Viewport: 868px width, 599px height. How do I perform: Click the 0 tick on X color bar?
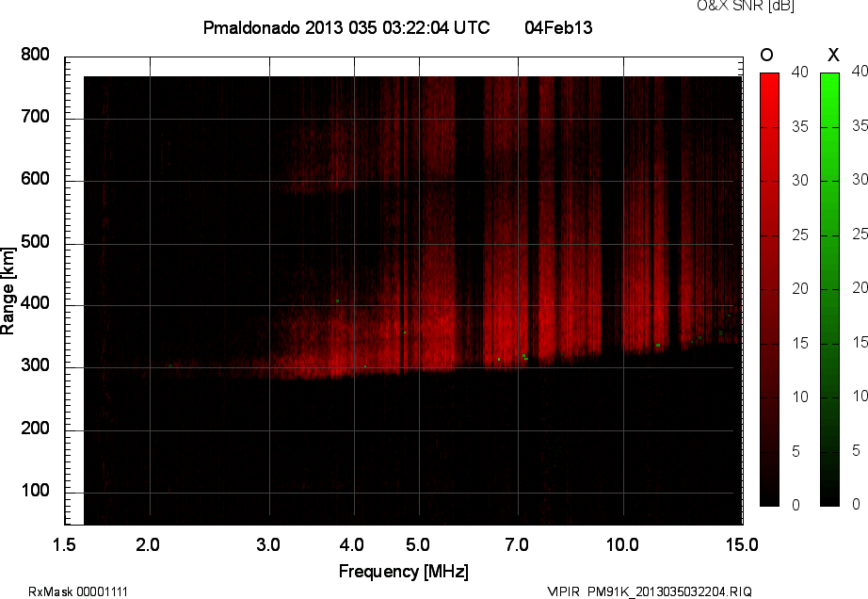click(x=857, y=504)
